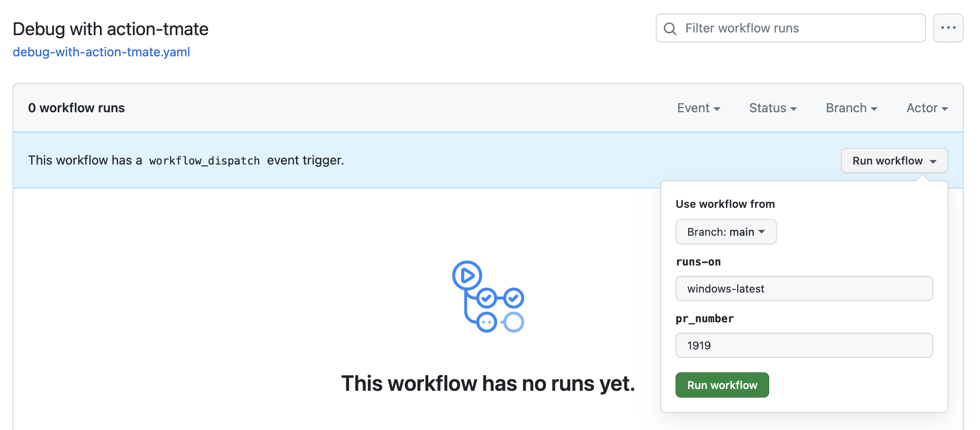
Task: Click the Filter workflow runs search box
Action: point(788,28)
